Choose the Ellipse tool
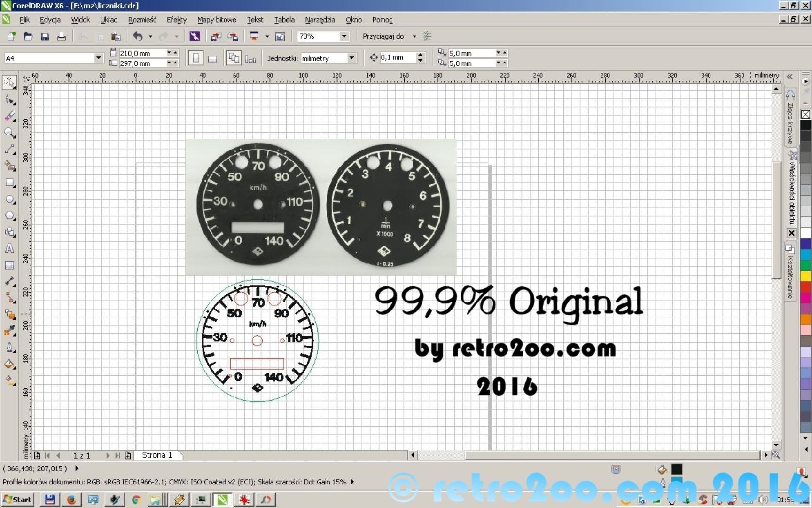 point(9,199)
